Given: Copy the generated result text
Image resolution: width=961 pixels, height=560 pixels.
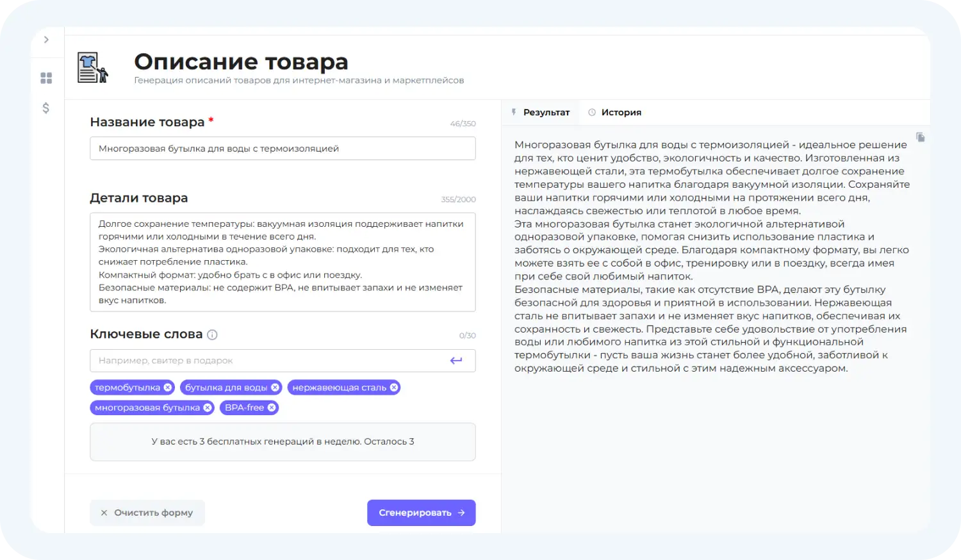Looking at the screenshot, I should (x=921, y=137).
